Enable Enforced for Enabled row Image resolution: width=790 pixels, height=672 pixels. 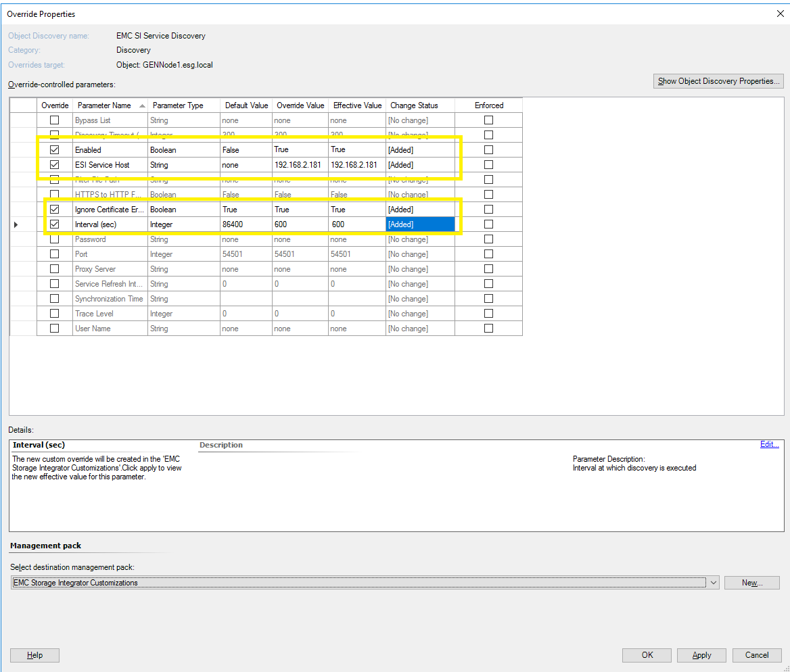(x=489, y=150)
